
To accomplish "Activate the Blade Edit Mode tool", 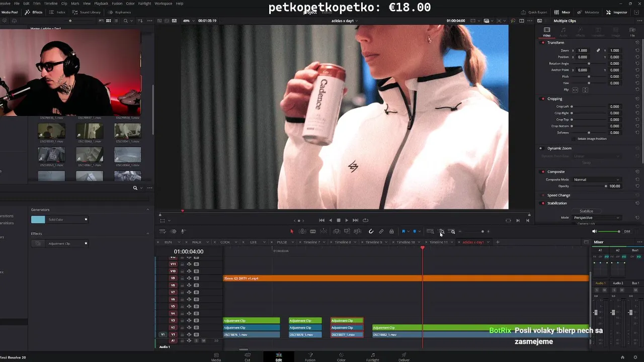I will pos(313,231).
